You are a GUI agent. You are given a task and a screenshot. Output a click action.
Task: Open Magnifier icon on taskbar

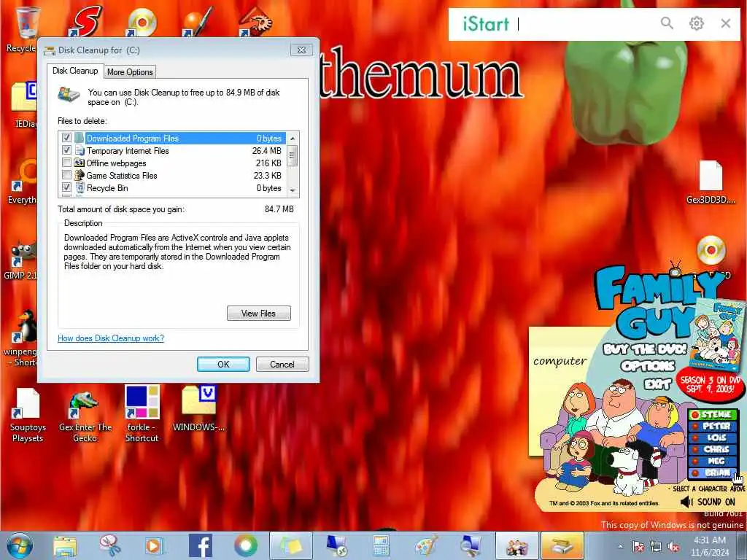coord(471,545)
